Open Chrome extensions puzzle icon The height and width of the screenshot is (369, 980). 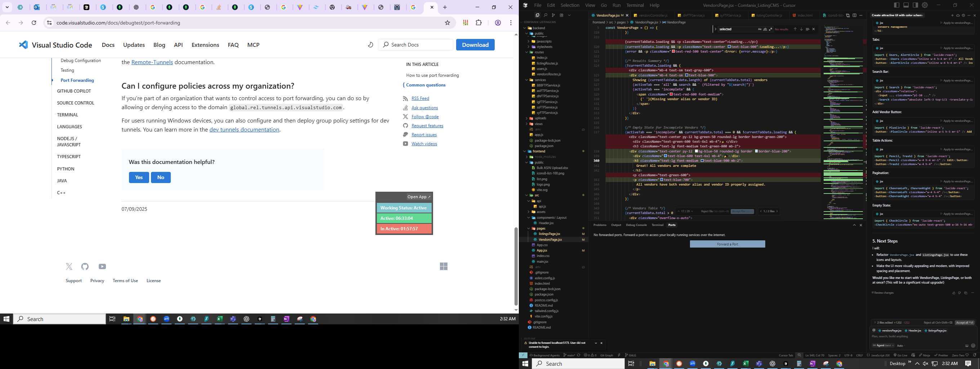pyautogui.click(x=478, y=23)
